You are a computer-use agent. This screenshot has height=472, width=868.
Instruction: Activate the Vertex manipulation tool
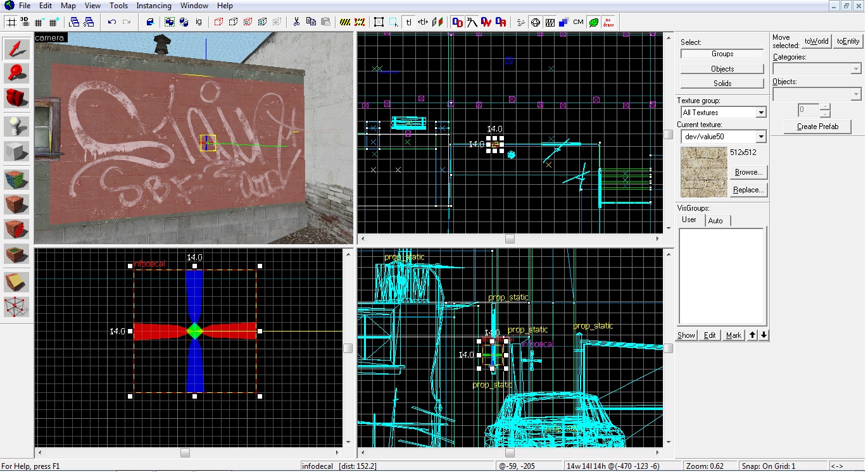(x=16, y=307)
